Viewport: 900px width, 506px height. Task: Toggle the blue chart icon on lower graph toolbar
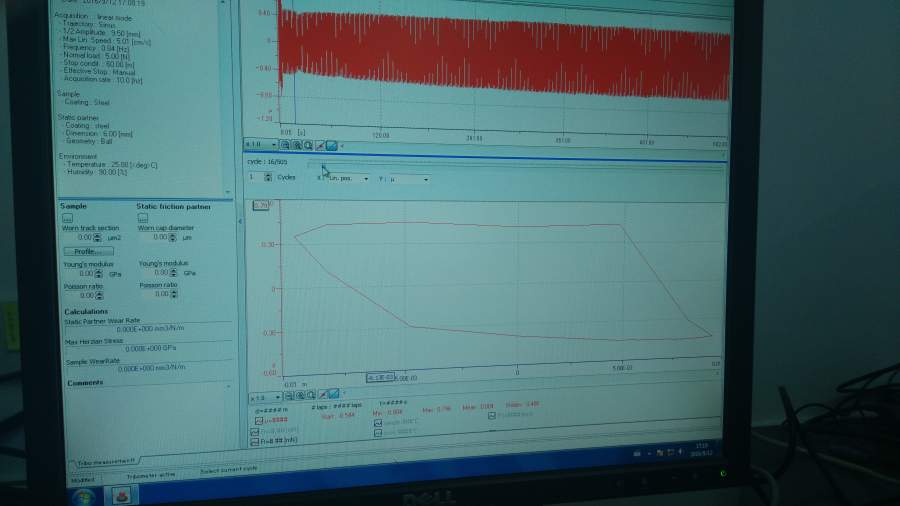pyautogui.click(x=334, y=394)
